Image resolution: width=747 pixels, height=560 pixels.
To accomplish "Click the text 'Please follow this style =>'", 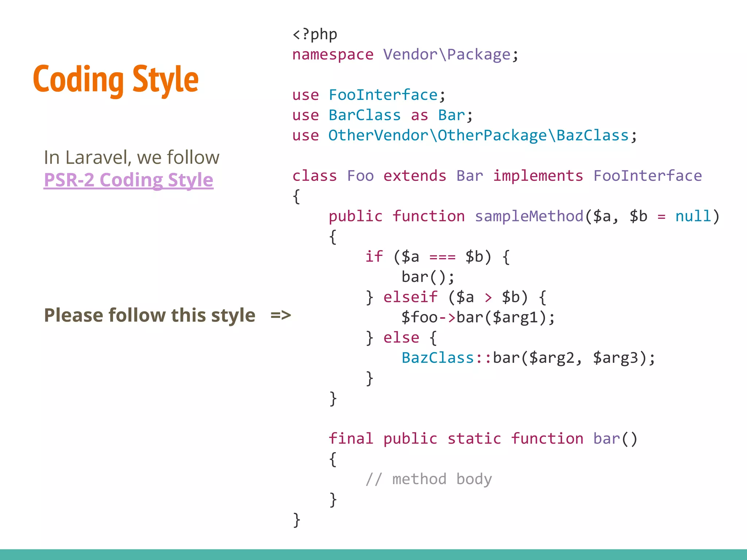I will [167, 315].
